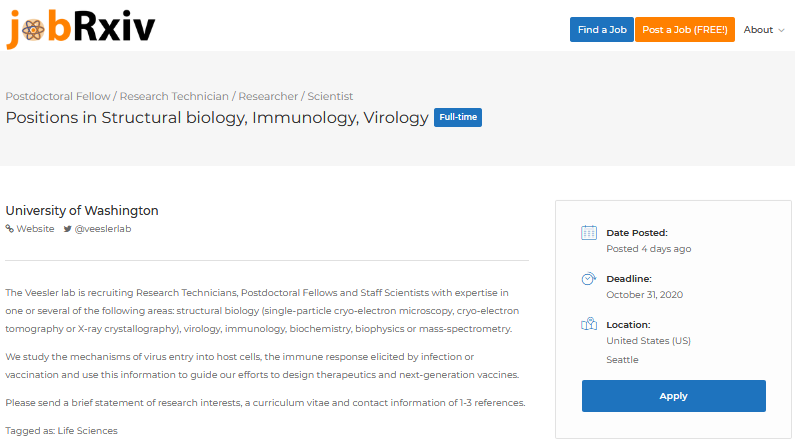Expand the About menu
The width and height of the screenshot is (795, 442).
(x=764, y=30)
